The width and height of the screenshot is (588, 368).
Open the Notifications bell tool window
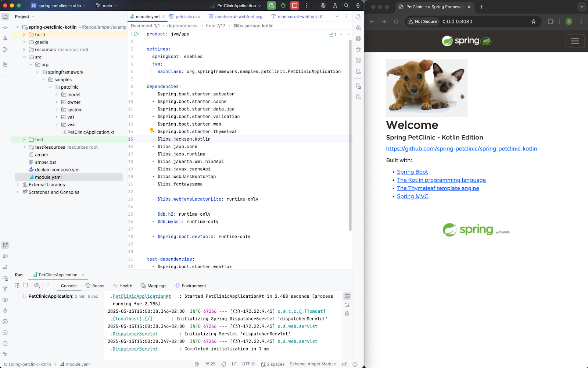pyautogui.click(x=358, y=17)
